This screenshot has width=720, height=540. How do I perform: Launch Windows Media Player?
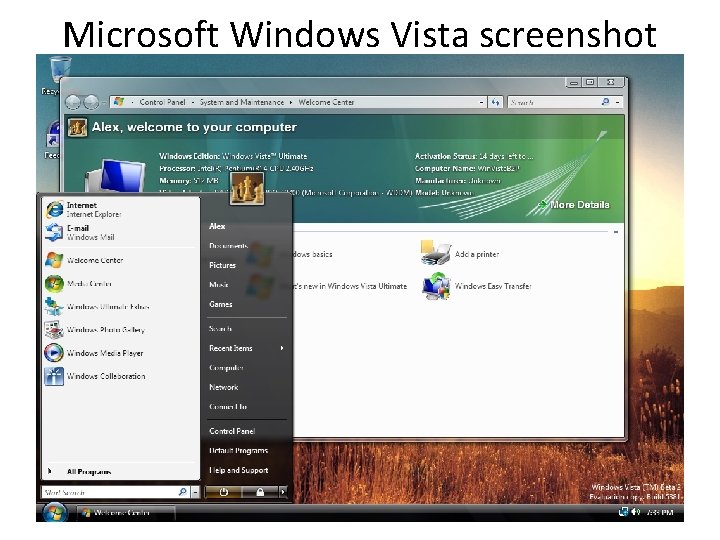[120, 353]
